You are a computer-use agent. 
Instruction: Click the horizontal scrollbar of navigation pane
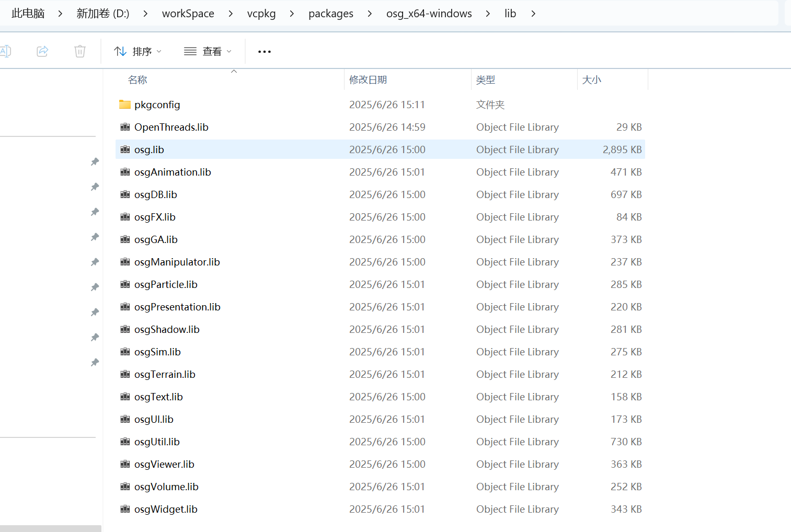click(51, 528)
